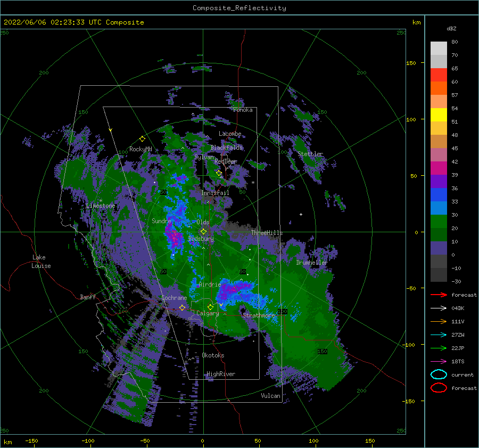Click the Airdrie city label
This screenshot has height=448, width=479.
click(210, 284)
